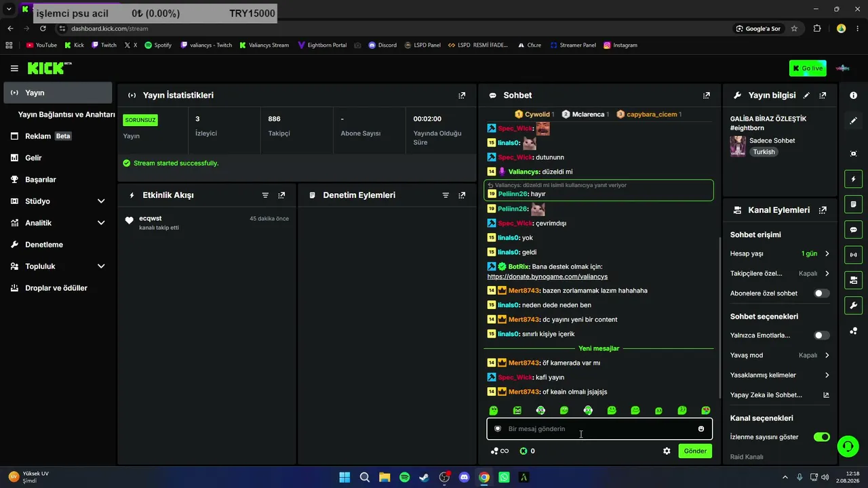Open Droplar ve ödüller page
Viewport: 868px width, 488px height.
point(58,288)
